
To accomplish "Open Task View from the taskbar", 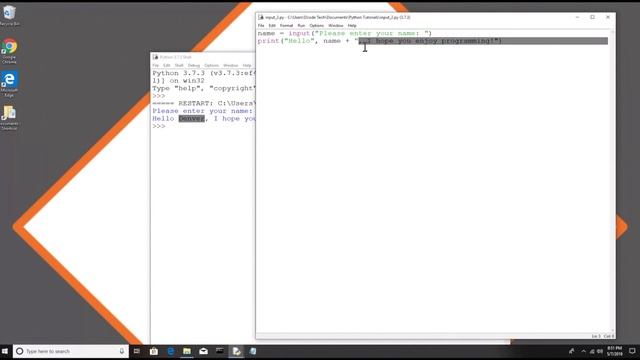I will tap(137, 351).
